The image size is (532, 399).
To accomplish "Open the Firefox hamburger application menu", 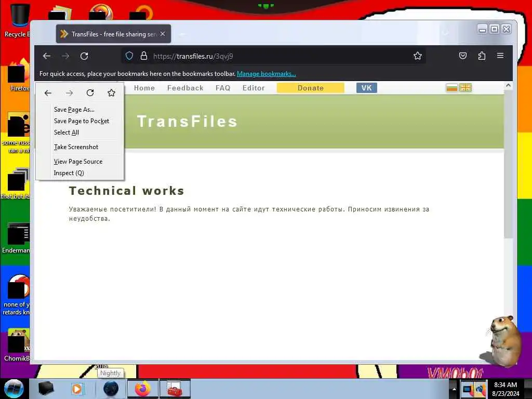I will pyautogui.click(x=500, y=56).
